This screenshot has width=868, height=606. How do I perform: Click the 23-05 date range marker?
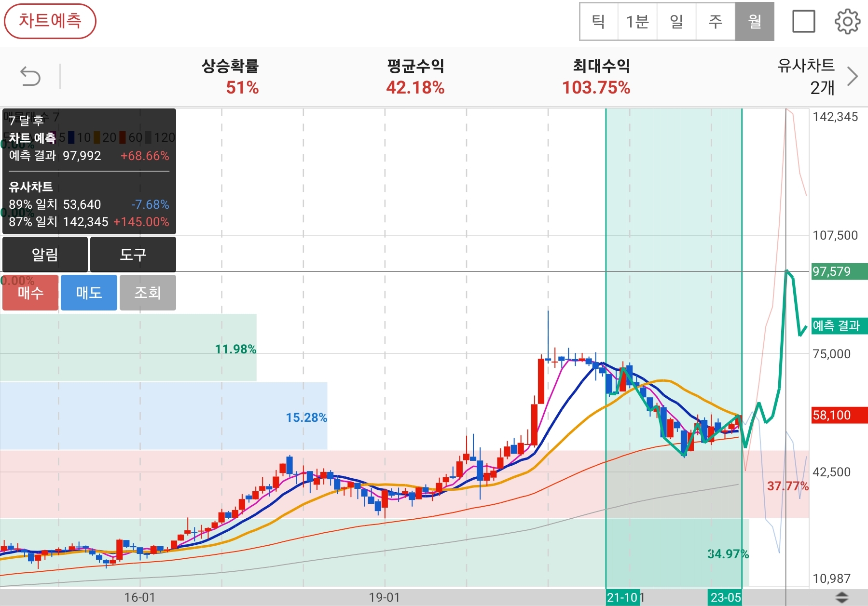point(725,598)
